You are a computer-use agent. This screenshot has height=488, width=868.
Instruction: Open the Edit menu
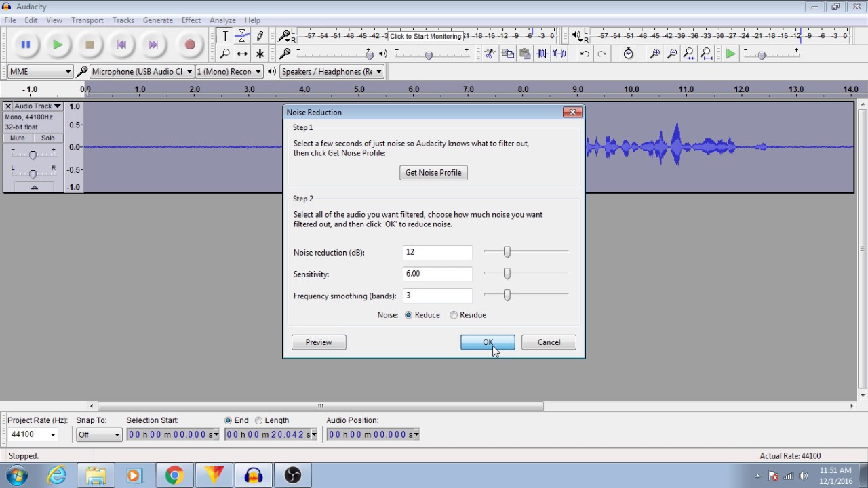point(31,20)
